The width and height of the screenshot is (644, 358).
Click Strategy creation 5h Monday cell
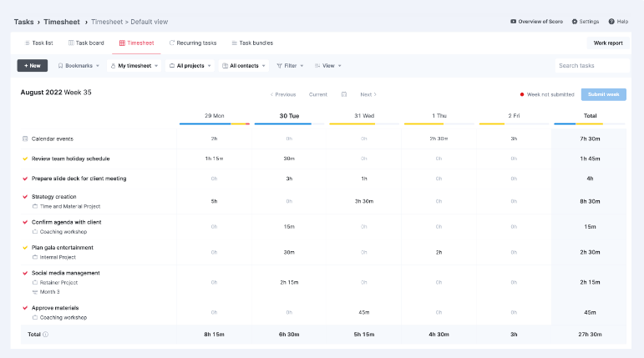214,201
